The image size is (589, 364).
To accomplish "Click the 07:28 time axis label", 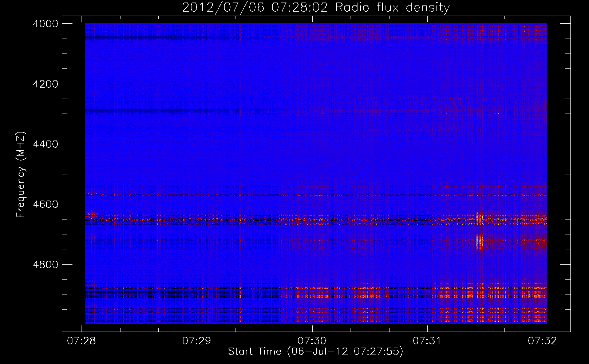I will click(x=82, y=341).
